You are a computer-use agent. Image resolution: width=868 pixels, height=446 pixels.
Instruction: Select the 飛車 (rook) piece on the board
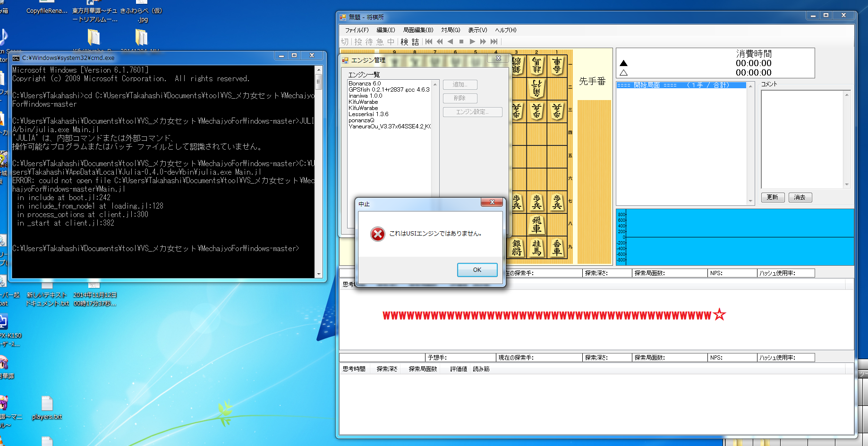coord(537,225)
